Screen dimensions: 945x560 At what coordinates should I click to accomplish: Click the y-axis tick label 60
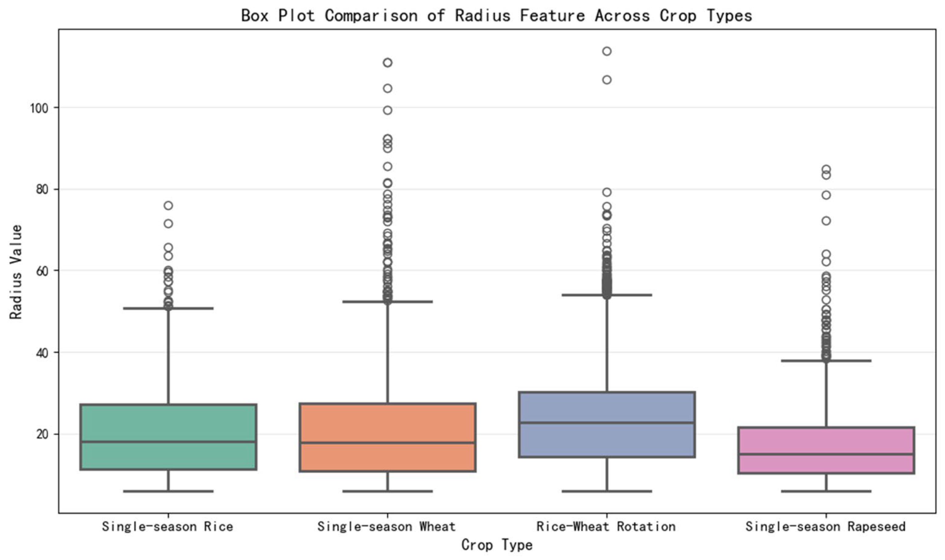pos(43,271)
